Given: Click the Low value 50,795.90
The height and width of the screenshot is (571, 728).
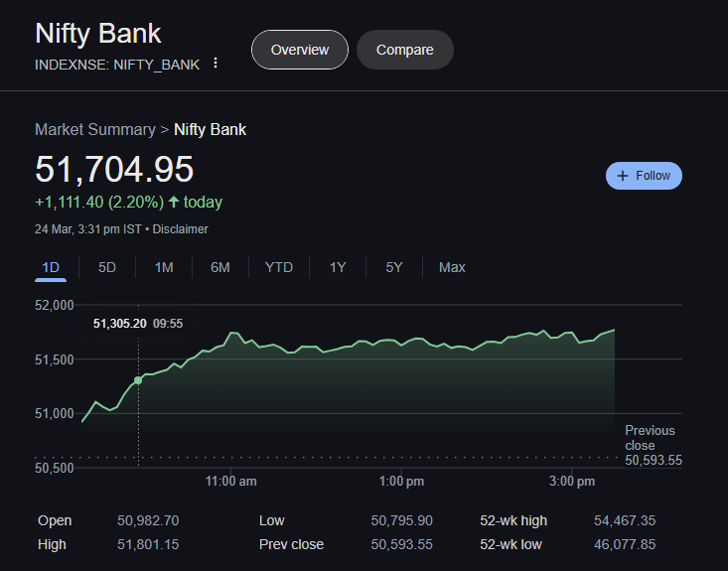Looking at the screenshot, I should coord(401,521).
